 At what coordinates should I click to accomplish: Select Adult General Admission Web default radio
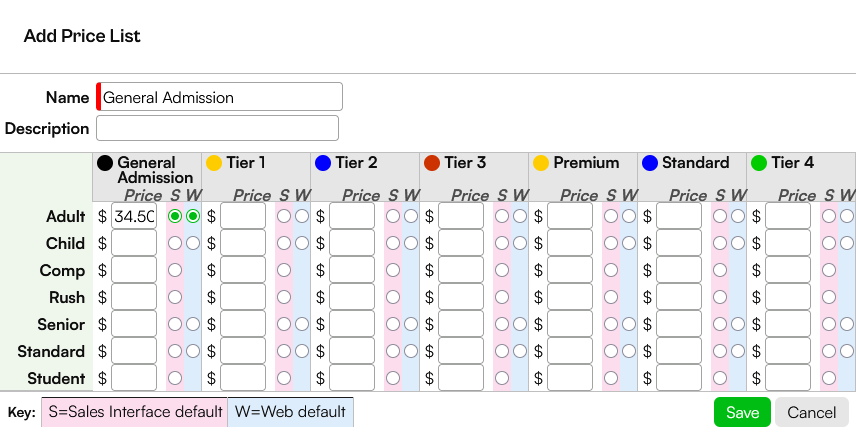click(x=193, y=216)
